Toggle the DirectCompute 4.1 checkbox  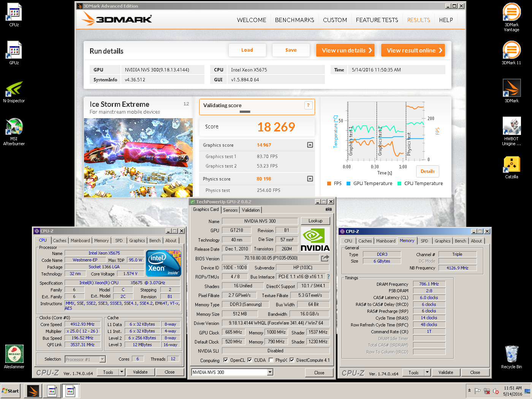pos(292,360)
